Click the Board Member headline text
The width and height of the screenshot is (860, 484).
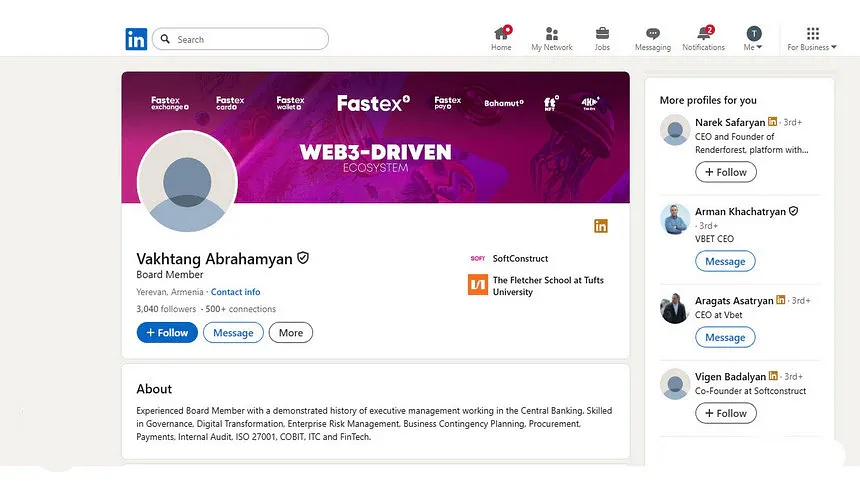(169, 274)
